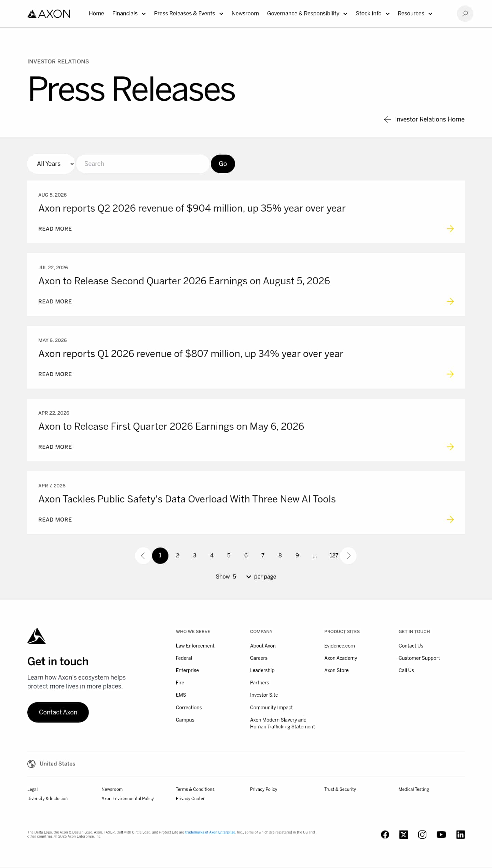Open Axon's X (Twitter) icon
The image size is (492, 868).
tap(404, 835)
